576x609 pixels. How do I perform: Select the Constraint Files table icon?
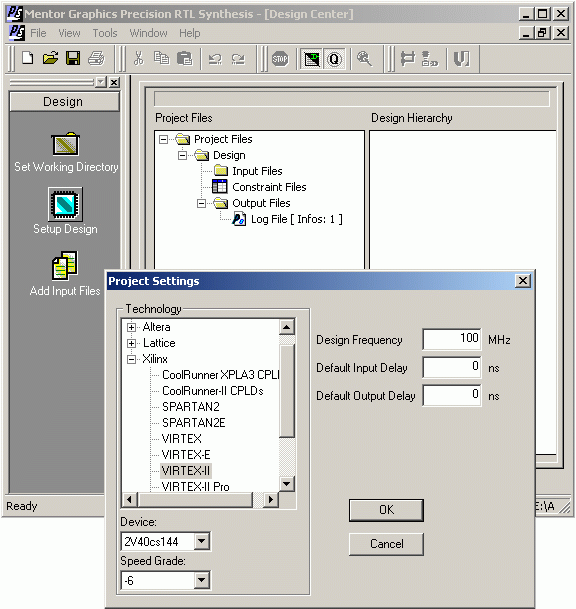[x=220, y=187]
